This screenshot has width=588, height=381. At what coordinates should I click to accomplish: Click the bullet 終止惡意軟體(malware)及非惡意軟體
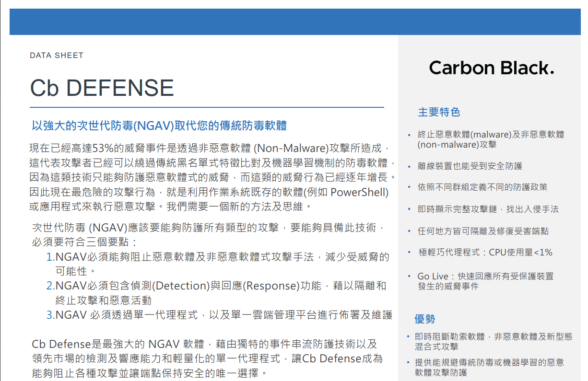coord(491,139)
